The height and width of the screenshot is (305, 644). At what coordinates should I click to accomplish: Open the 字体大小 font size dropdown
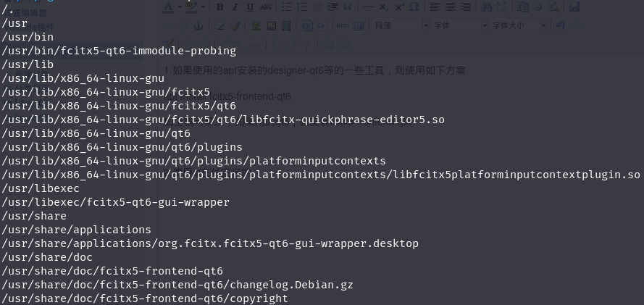[x=518, y=25]
